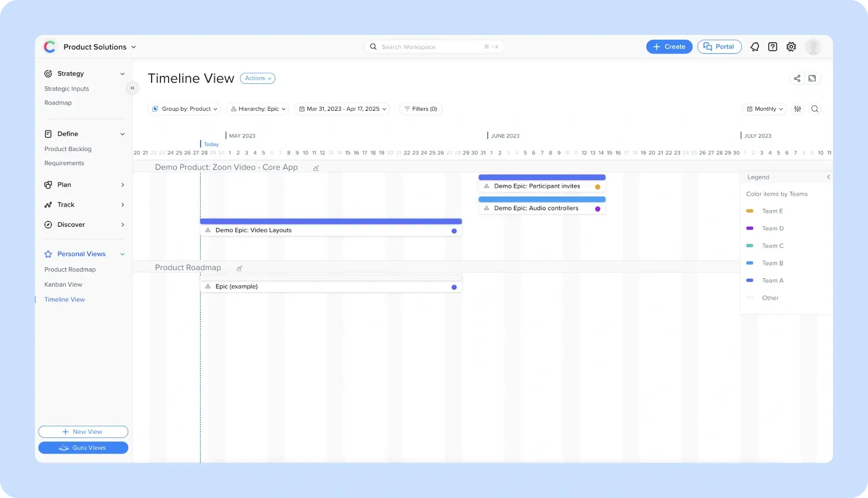Open the Demo Epic: Audio controllers bar
This screenshot has height=498, width=868.
[542, 205]
